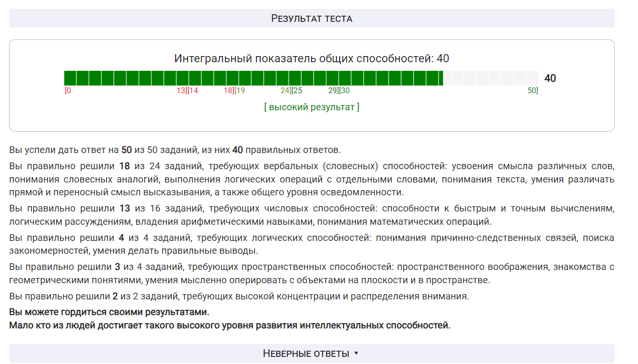Viewport: 638px width, 364px height.
Task: Click the bold line "Вы можете гордиться своими результатами"
Action: pos(109,312)
